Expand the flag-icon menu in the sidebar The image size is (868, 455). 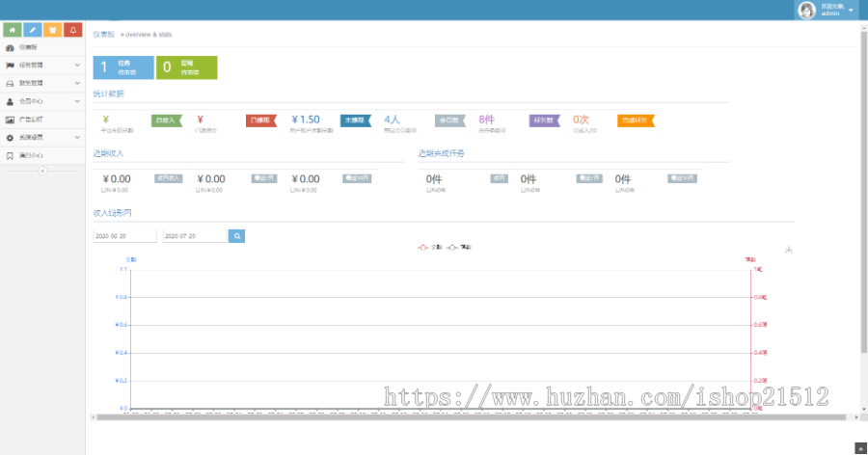click(42, 65)
